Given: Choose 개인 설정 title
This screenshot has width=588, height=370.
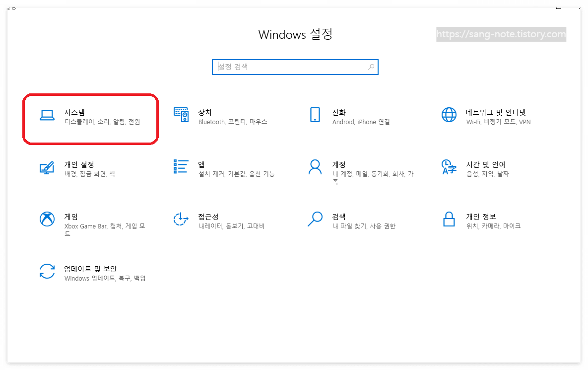Looking at the screenshot, I should (79, 164).
